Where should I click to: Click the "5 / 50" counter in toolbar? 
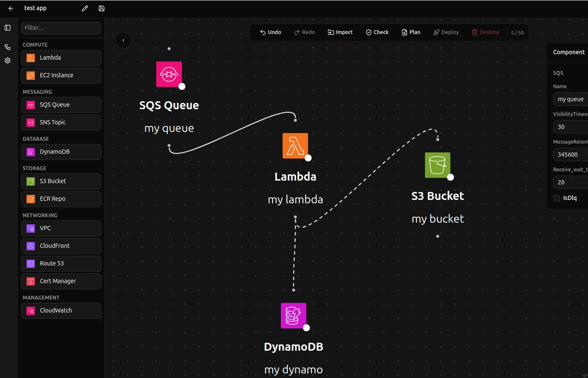pos(517,33)
